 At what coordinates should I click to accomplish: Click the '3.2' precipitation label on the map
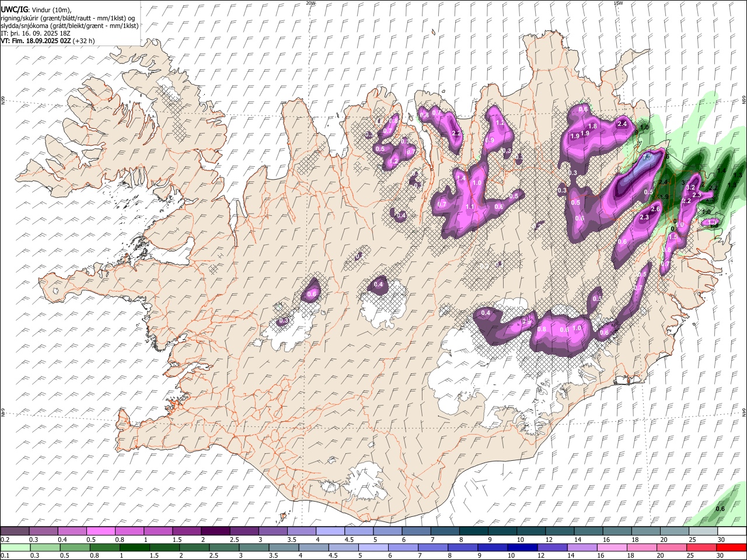coord(691,187)
